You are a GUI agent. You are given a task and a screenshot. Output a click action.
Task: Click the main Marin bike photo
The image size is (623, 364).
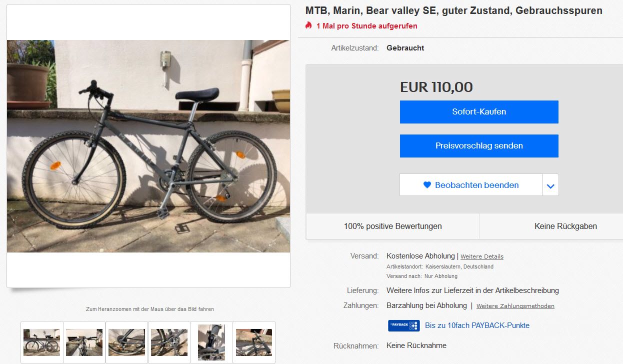[x=148, y=146]
